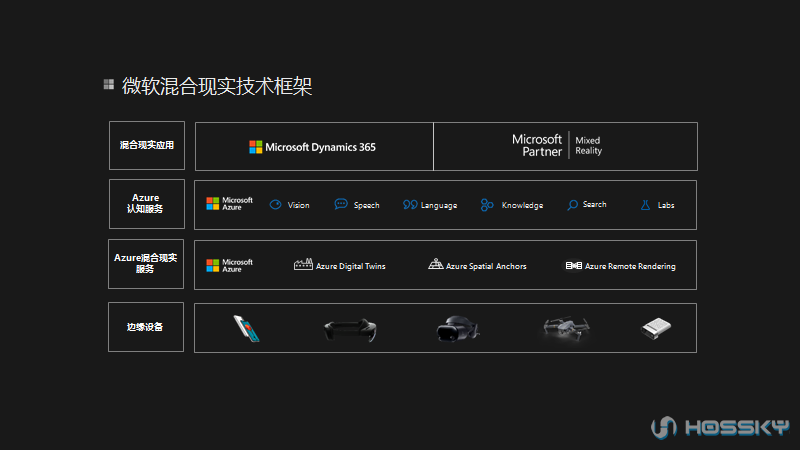Click the Azure Digital Twins factory icon

303,264
